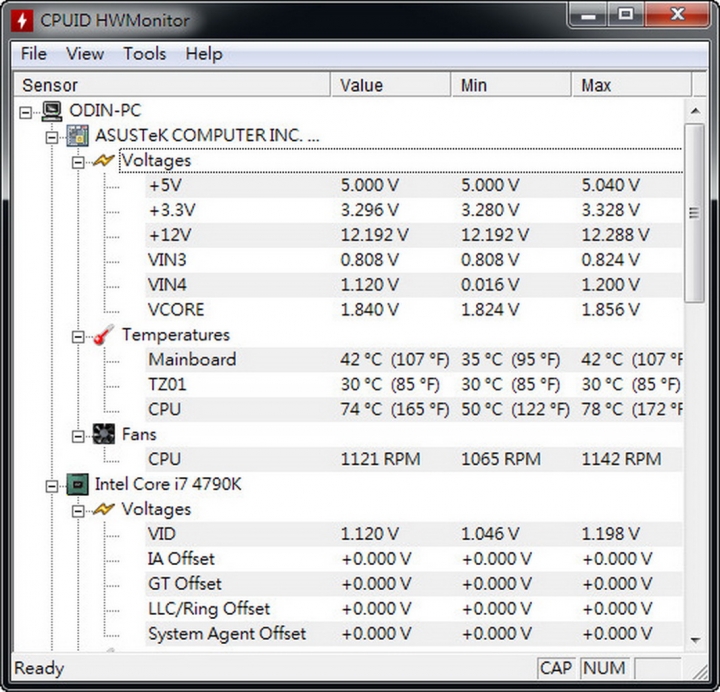
Task: Open the Help menu
Action: coord(204,54)
